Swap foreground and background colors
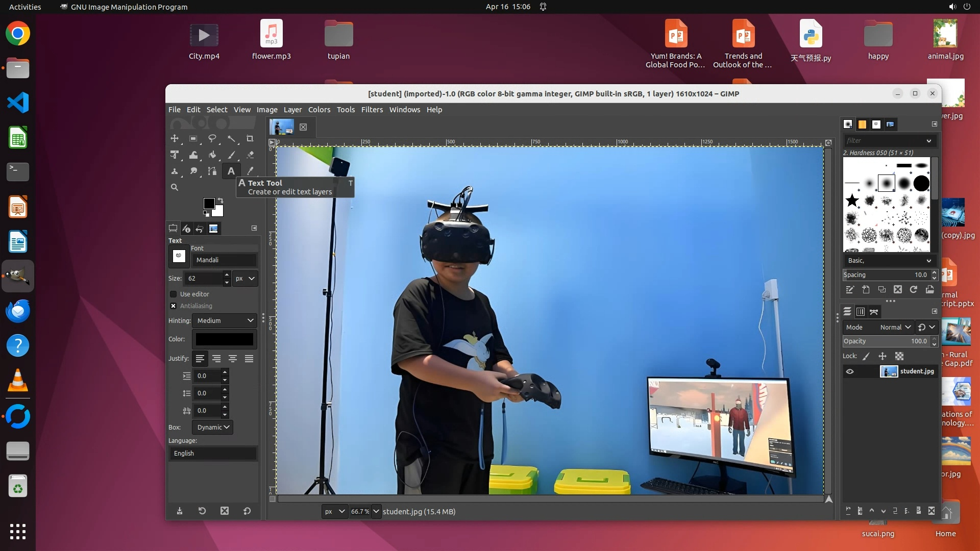Screen dimensions: 980x551 tap(220, 200)
